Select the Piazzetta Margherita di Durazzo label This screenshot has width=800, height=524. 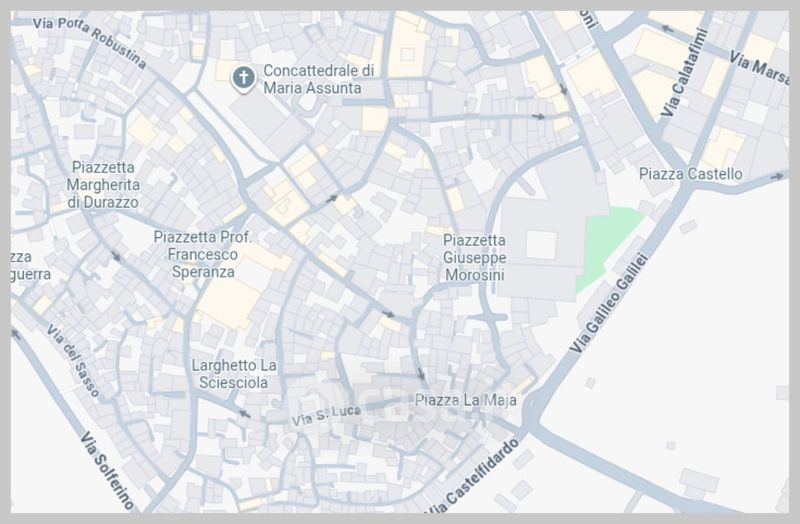(x=103, y=185)
